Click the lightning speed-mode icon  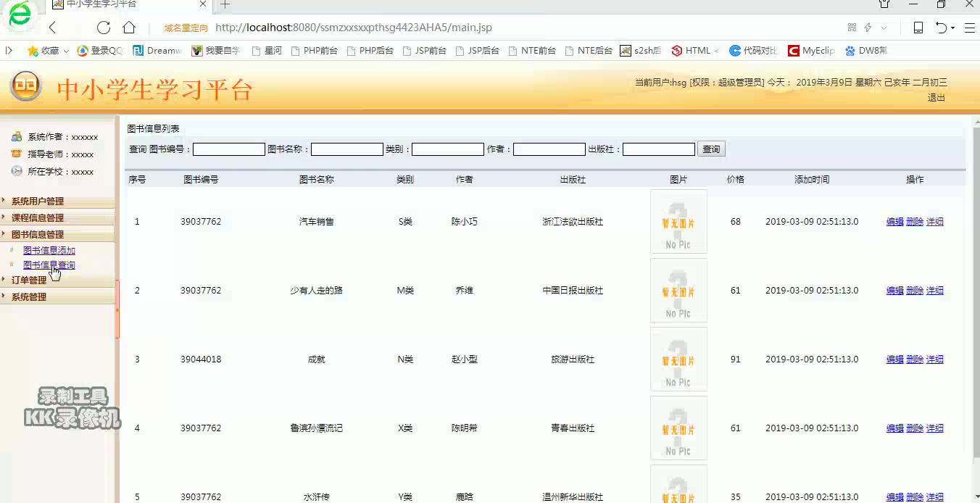click(x=868, y=28)
